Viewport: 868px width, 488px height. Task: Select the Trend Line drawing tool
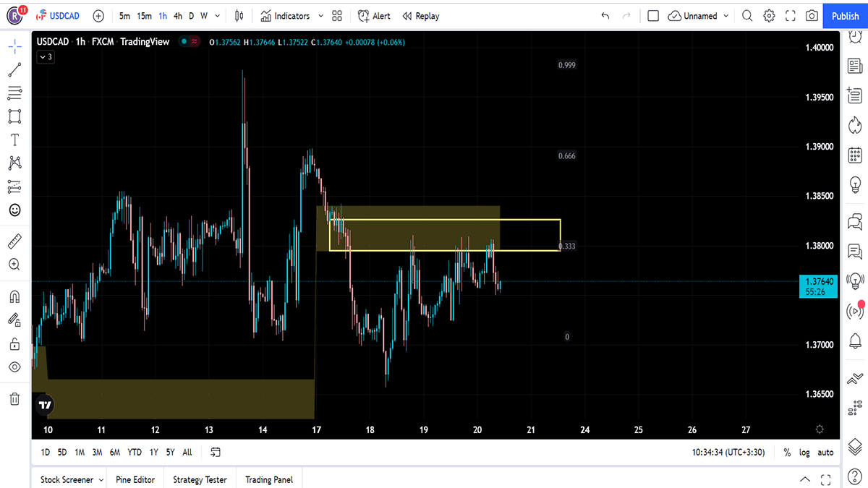click(x=14, y=70)
